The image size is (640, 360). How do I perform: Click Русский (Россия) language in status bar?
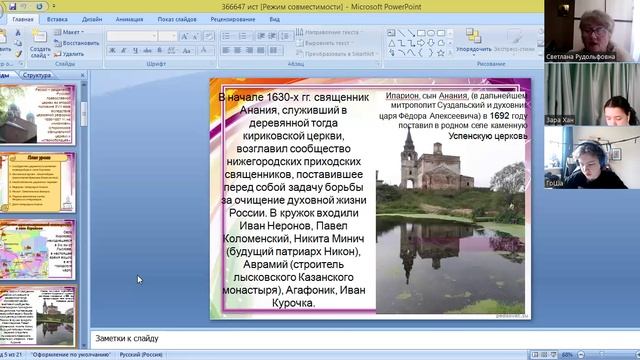pos(141,355)
